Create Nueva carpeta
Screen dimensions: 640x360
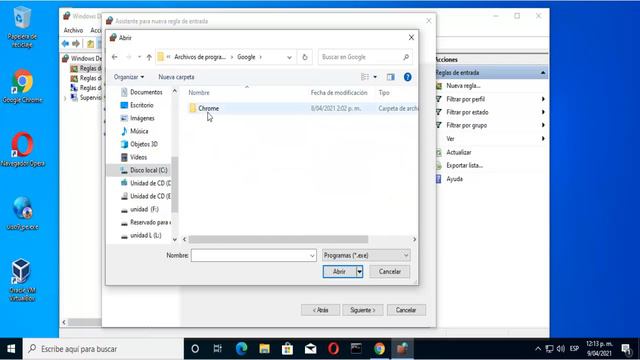point(176,77)
